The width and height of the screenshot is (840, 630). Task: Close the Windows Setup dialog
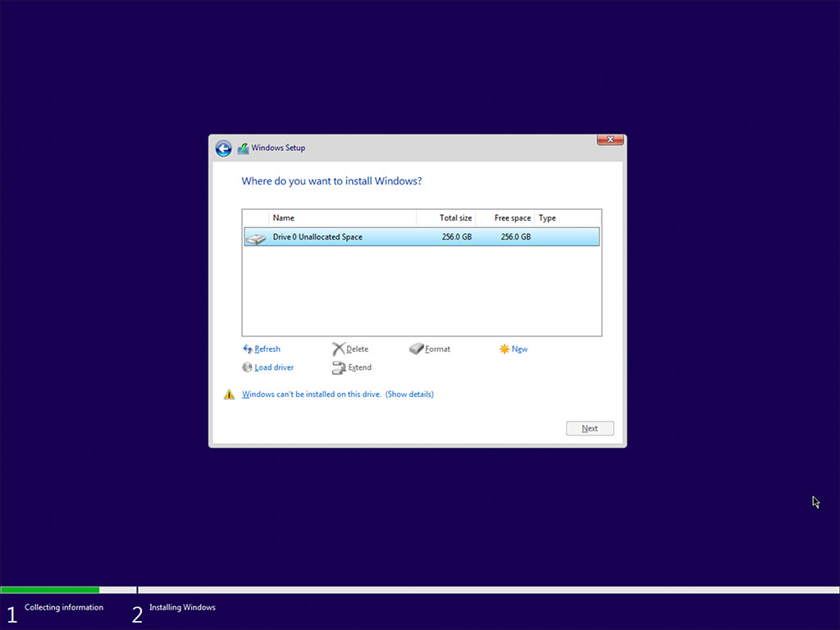pos(610,139)
